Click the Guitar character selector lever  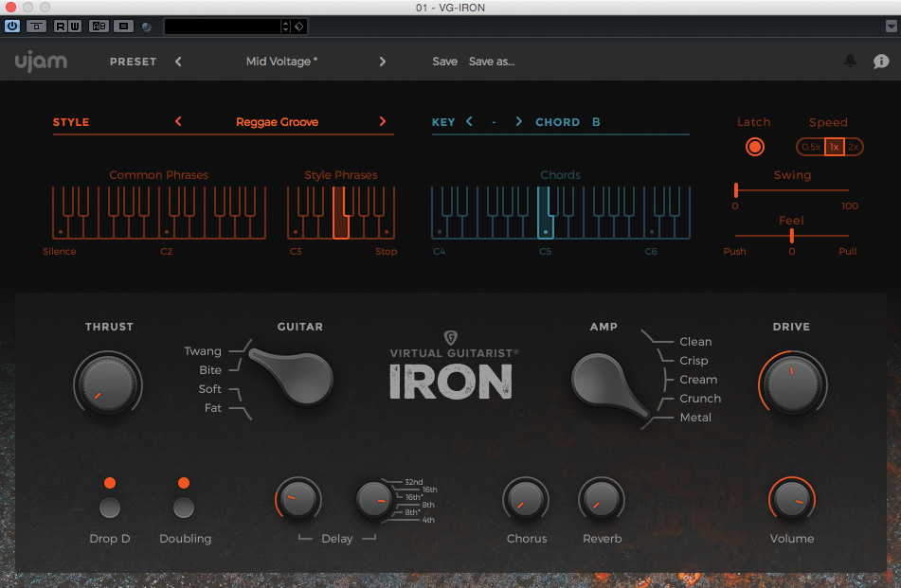(293, 376)
